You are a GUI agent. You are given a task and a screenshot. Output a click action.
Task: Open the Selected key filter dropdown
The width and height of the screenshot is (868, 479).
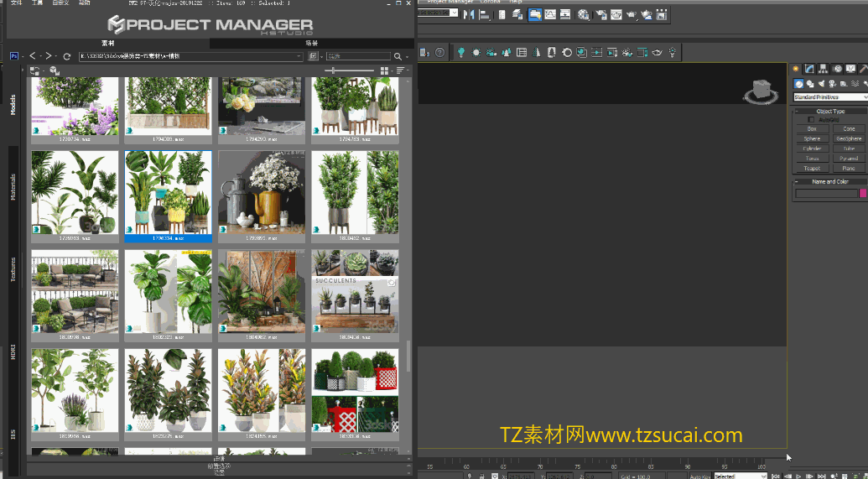(x=741, y=476)
